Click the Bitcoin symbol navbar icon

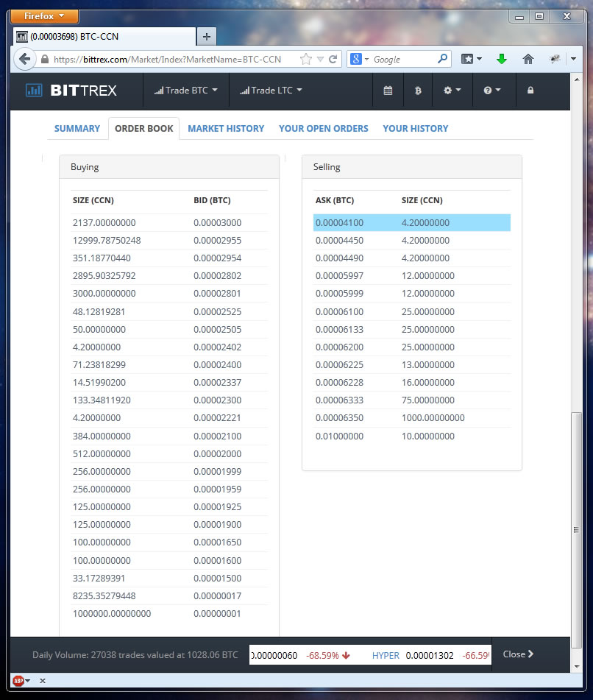418,91
